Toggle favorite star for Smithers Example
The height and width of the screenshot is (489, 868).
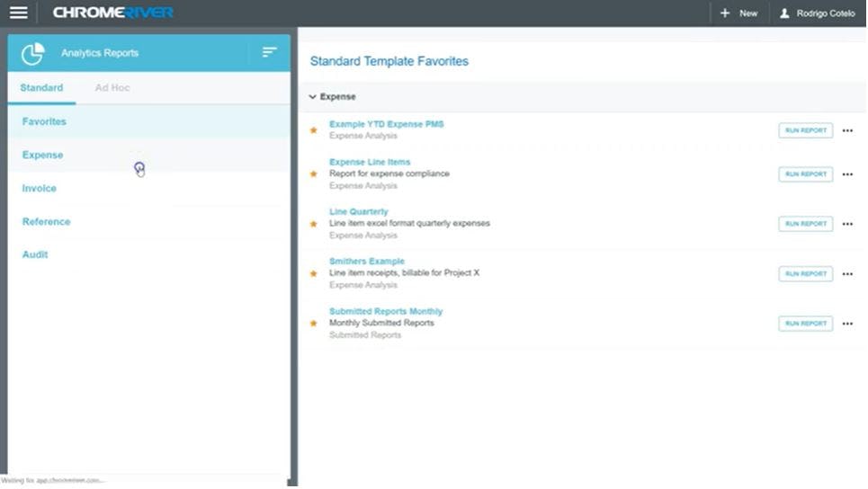point(313,274)
